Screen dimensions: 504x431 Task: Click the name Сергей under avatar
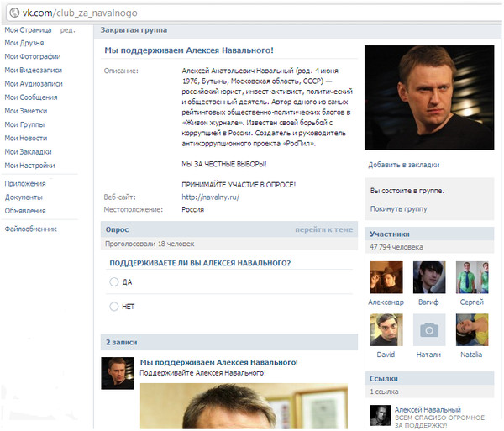[471, 302]
